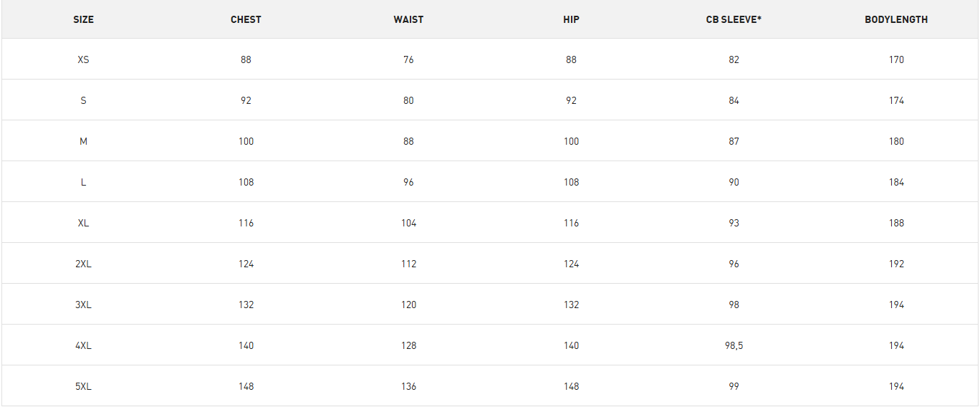Image resolution: width=980 pixels, height=407 pixels.
Task: Select the WAIST column header
Action: coord(408,19)
